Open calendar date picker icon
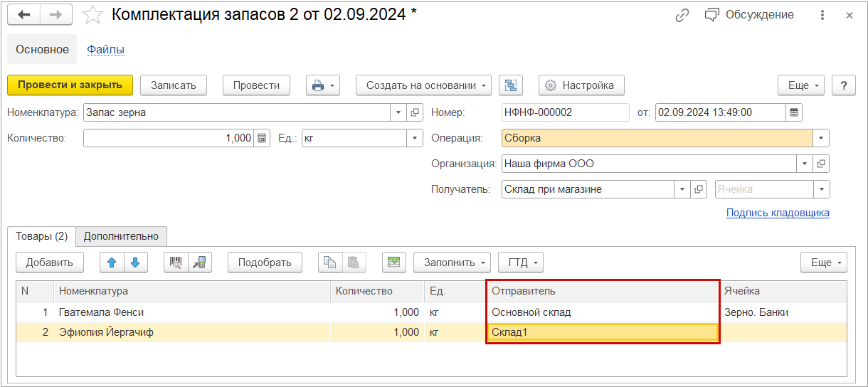 795,112
